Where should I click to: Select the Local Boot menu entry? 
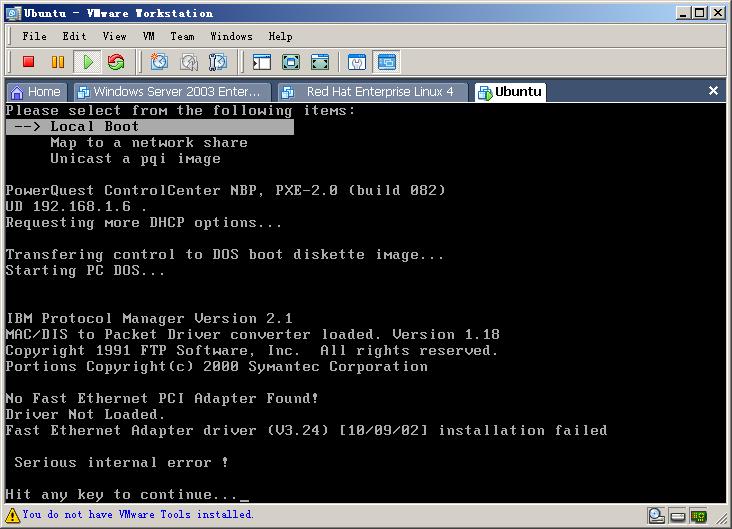150,127
